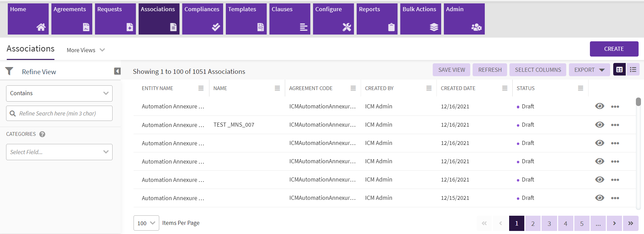Click the help icon next to Categories
This screenshot has height=234, width=644.
pyautogui.click(x=42, y=134)
